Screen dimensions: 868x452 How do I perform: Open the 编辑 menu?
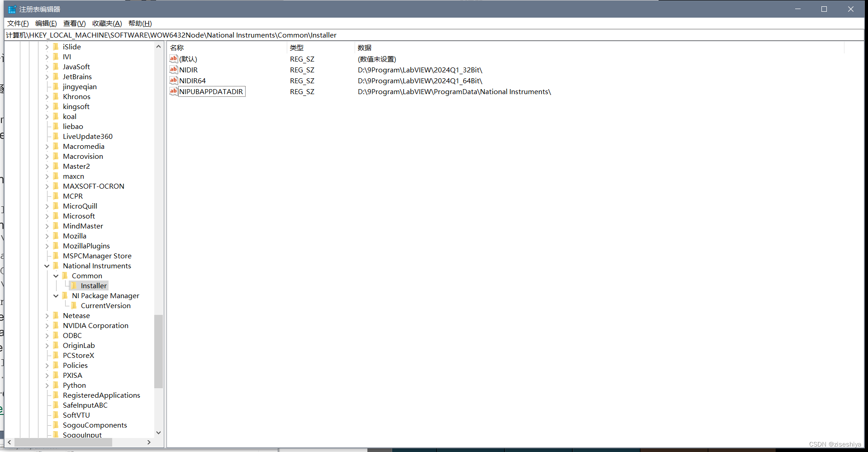coord(45,23)
